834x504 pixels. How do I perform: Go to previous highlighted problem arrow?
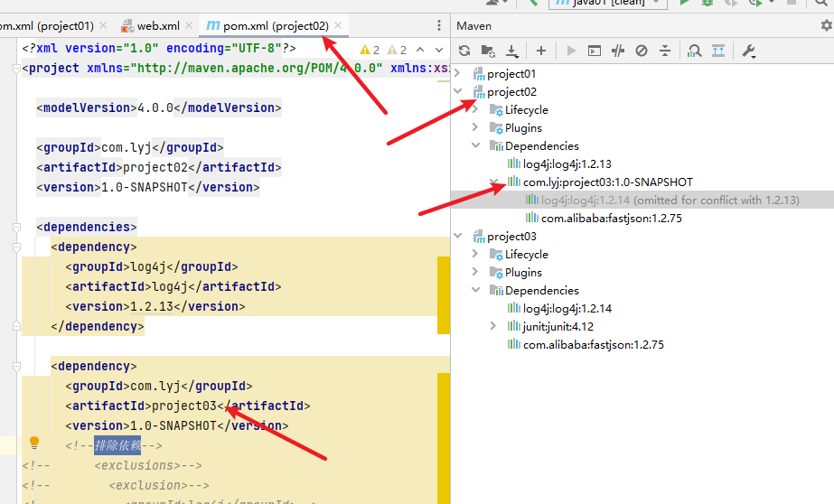[x=420, y=50]
